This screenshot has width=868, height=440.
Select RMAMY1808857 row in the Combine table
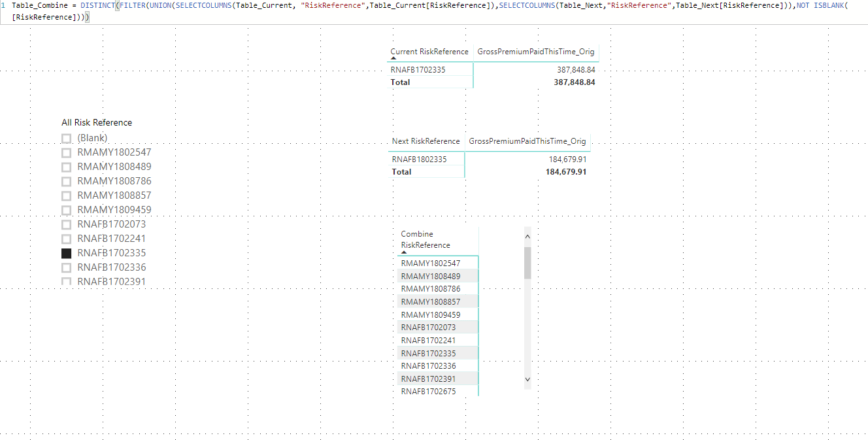pyautogui.click(x=438, y=302)
